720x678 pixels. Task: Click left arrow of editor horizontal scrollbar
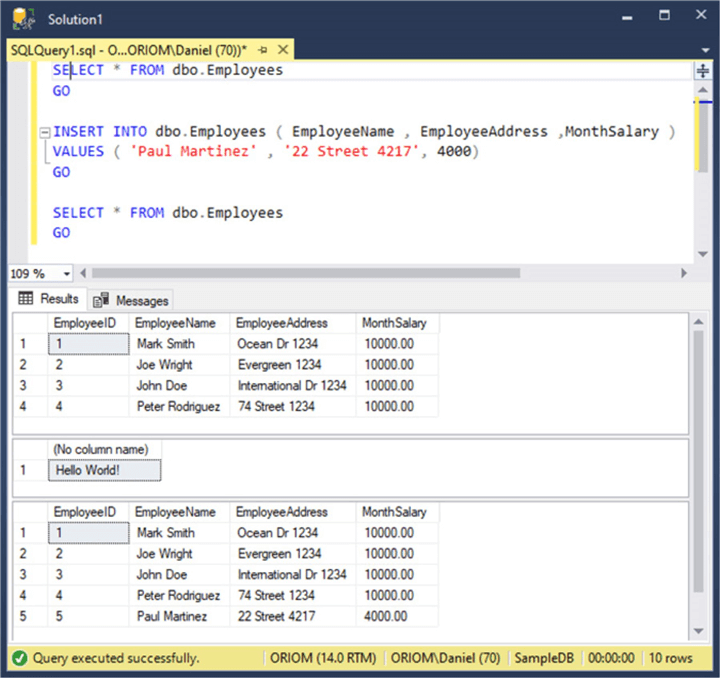pyautogui.click(x=83, y=273)
